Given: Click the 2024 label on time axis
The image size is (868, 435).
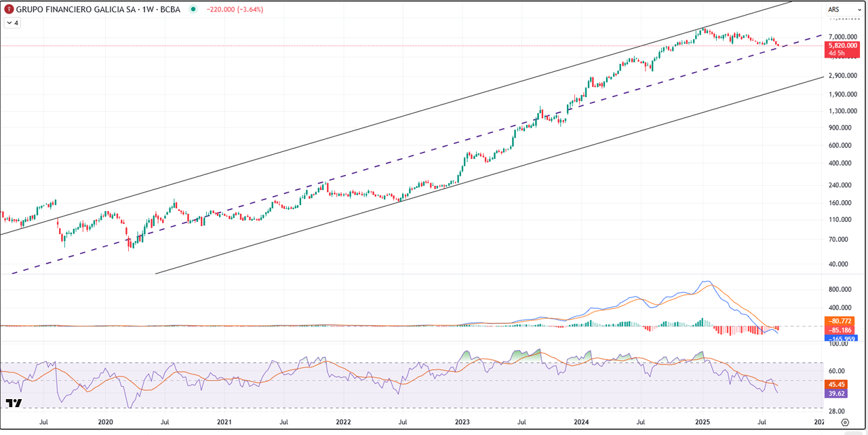Looking at the screenshot, I should pyautogui.click(x=582, y=422).
